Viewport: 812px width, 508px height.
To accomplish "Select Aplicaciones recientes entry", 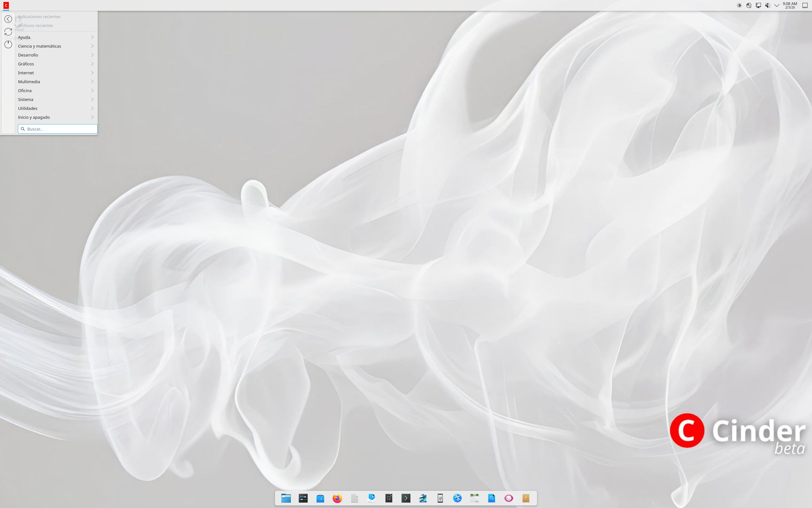I will coord(56,17).
